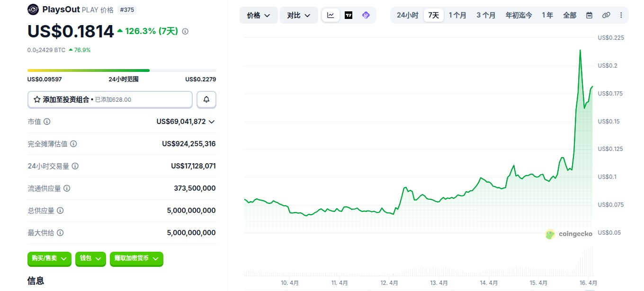Select the 全部 time range

(x=570, y=15)
